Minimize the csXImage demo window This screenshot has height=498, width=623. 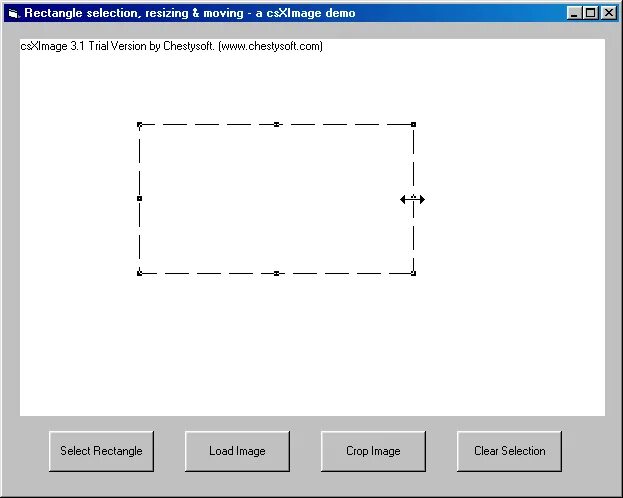(x=574, y=13)
